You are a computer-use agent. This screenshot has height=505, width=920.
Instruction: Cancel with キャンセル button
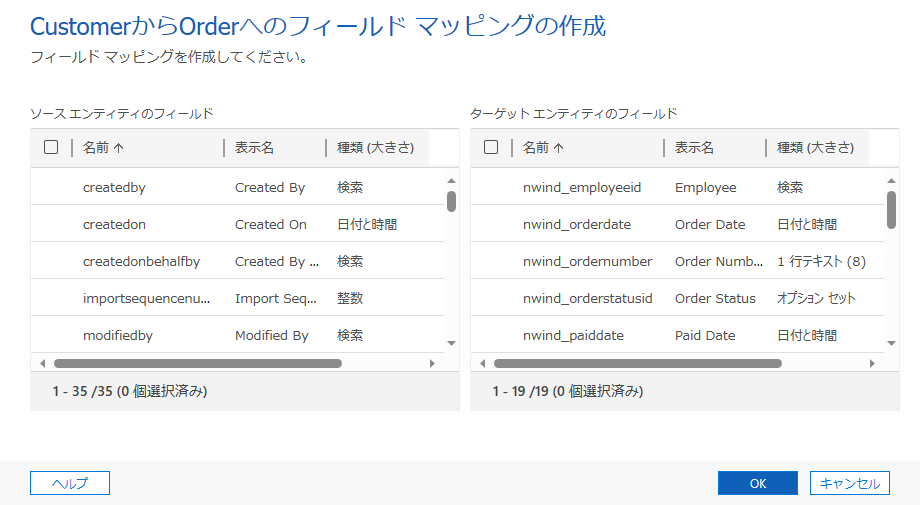(850, 483)
